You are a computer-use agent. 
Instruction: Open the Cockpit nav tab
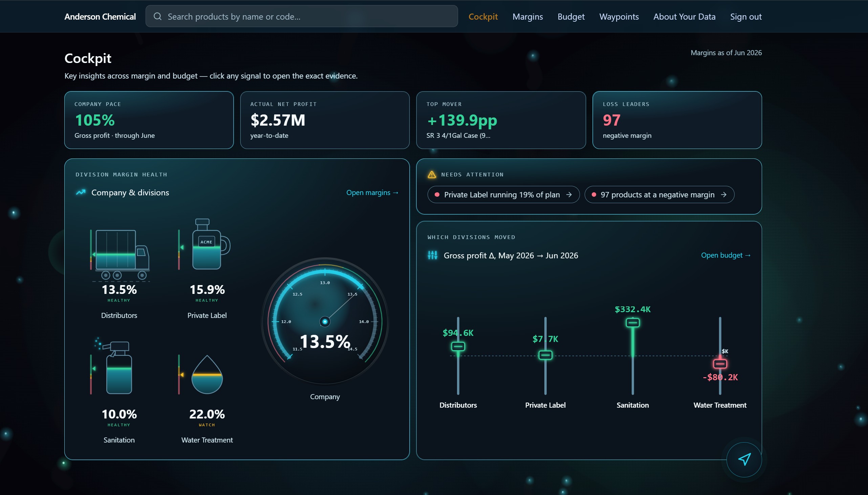[x=483, y=16]
